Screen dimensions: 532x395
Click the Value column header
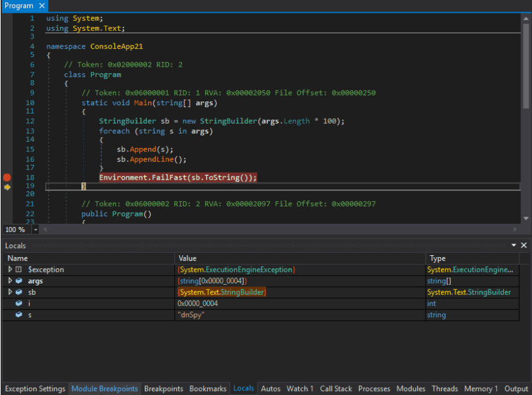pos(188,258)
